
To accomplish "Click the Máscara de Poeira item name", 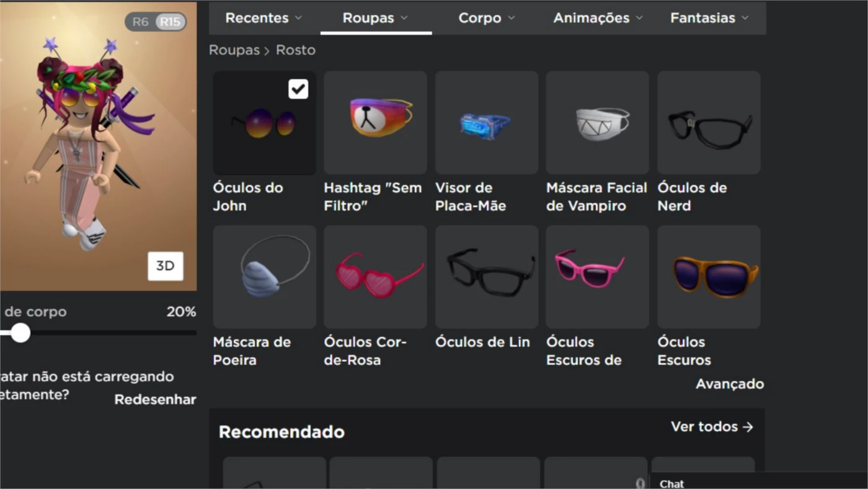I will click(x=252, y=351).
